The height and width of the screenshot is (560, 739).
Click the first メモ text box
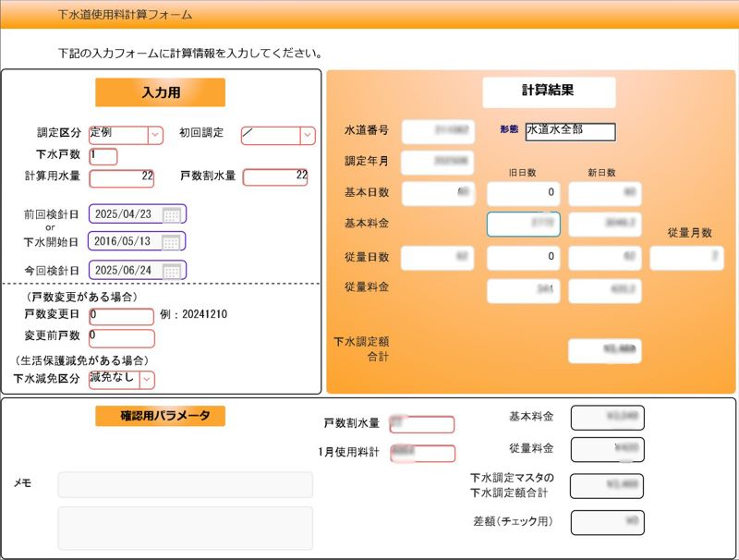(185, 485)
